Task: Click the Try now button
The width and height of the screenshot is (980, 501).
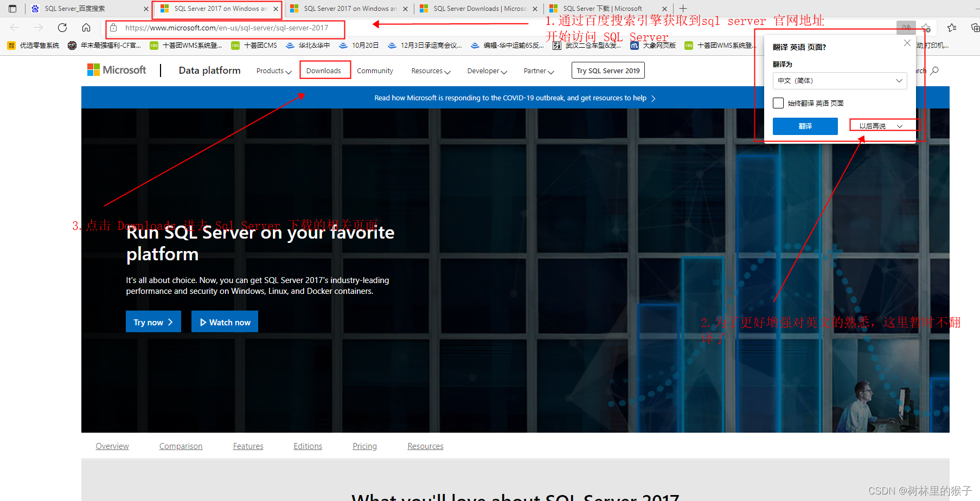Action: coord(153,322)
